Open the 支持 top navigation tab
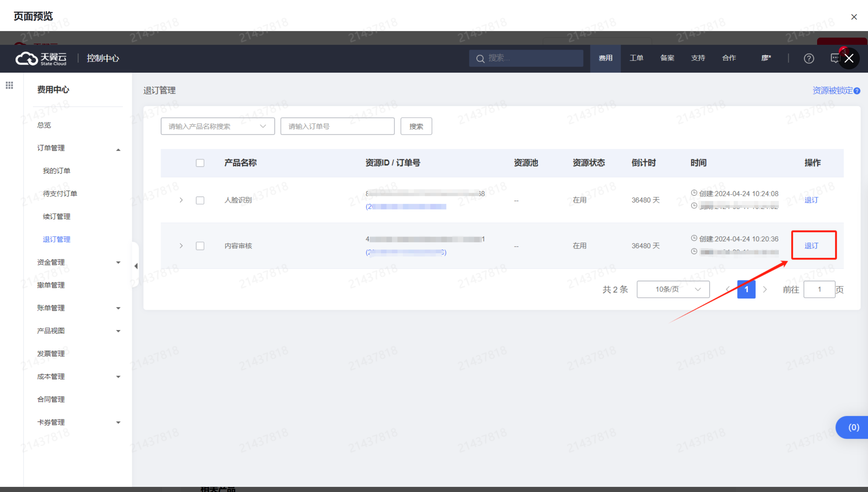 [x=698, y=58]
